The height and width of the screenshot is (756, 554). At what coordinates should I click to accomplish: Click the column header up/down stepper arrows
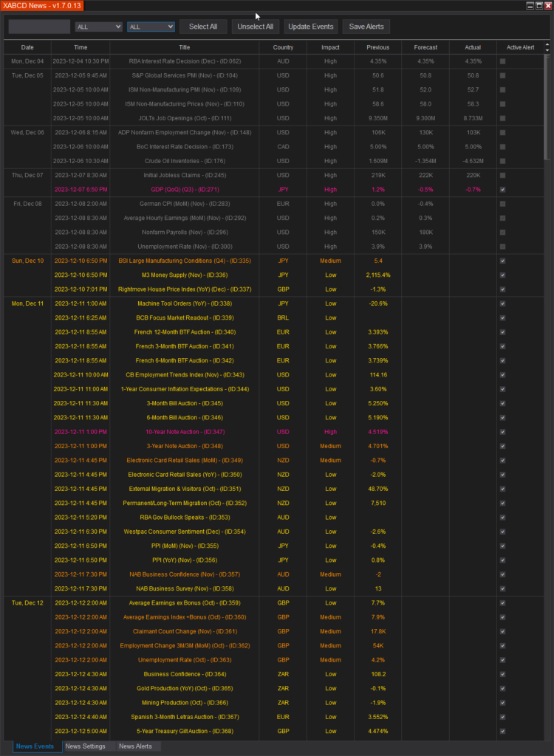pyautogui.click(x=547, y=47)
